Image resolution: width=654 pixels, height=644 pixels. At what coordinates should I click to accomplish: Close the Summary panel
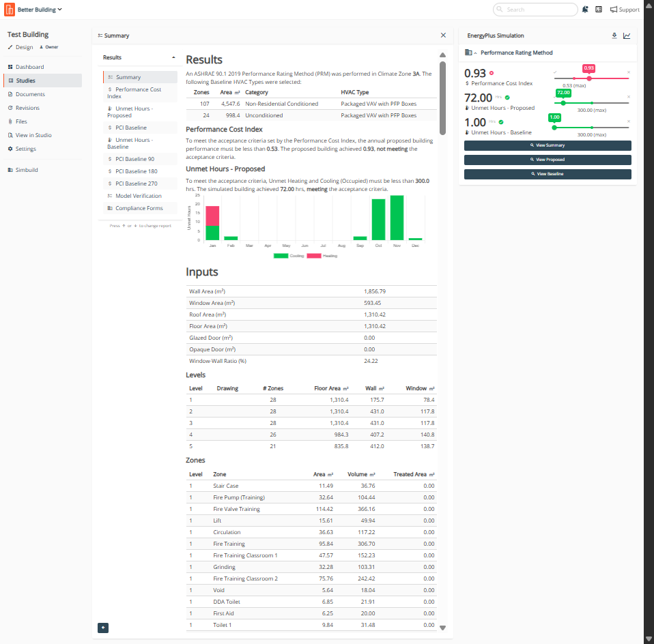[443, 35]
